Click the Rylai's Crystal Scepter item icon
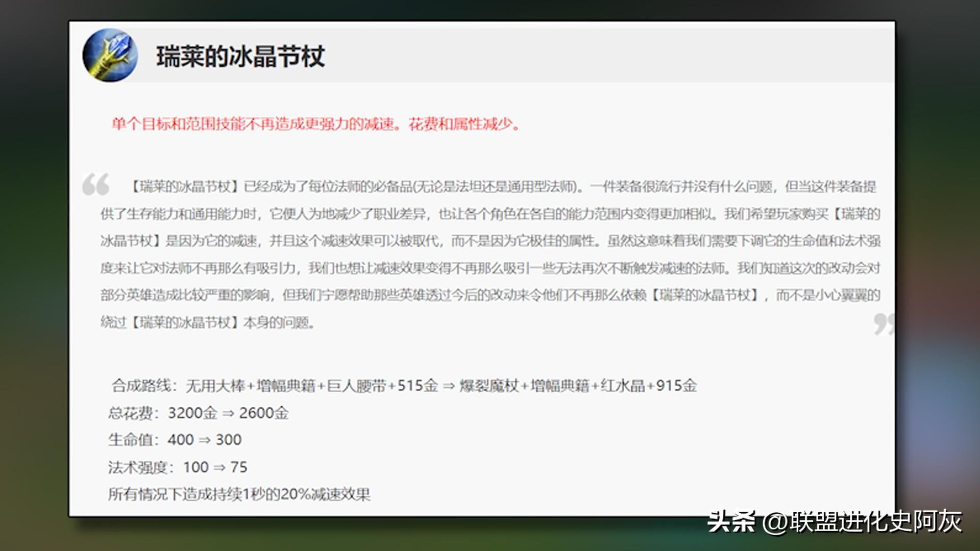 coord(110,55)
